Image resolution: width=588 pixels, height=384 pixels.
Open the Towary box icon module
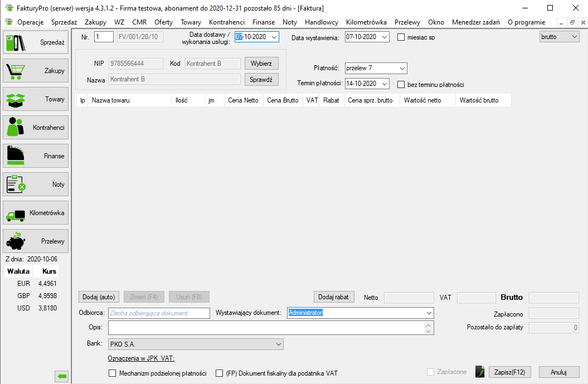point(36,99)
